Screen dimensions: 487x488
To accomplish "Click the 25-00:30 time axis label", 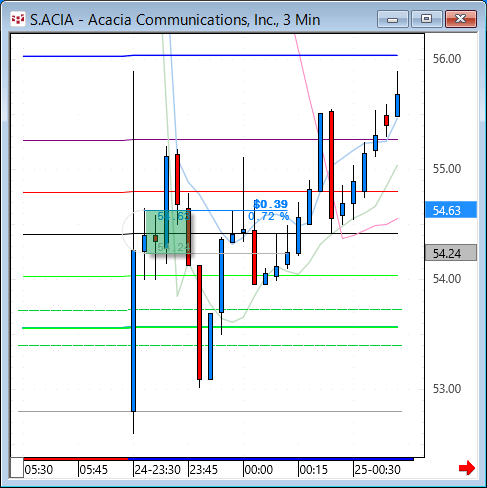I will click(x=377, y=470).
